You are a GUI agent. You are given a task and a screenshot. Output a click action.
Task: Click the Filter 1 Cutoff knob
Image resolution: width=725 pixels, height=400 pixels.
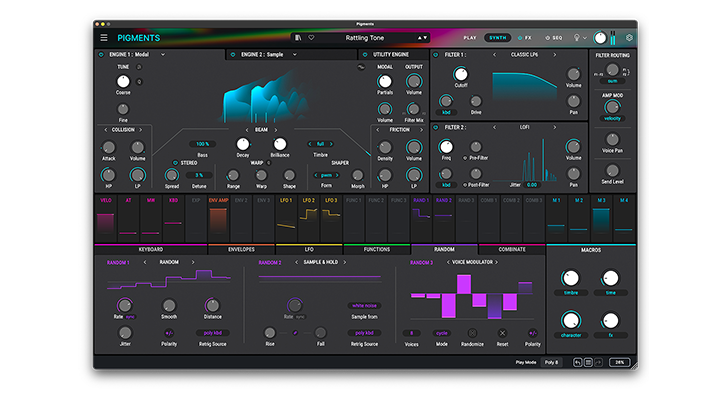pyautogui.click(x=461, y=74)
